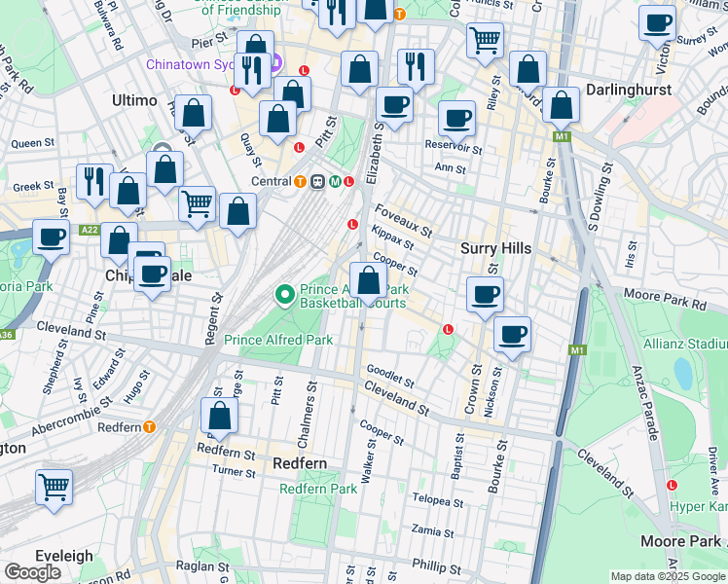Open the restaurant marker at Chinatown Sydney
Image resolution: width=728 pixels, height=584 pixels.
pyautogui.click(x=253, y=72)
